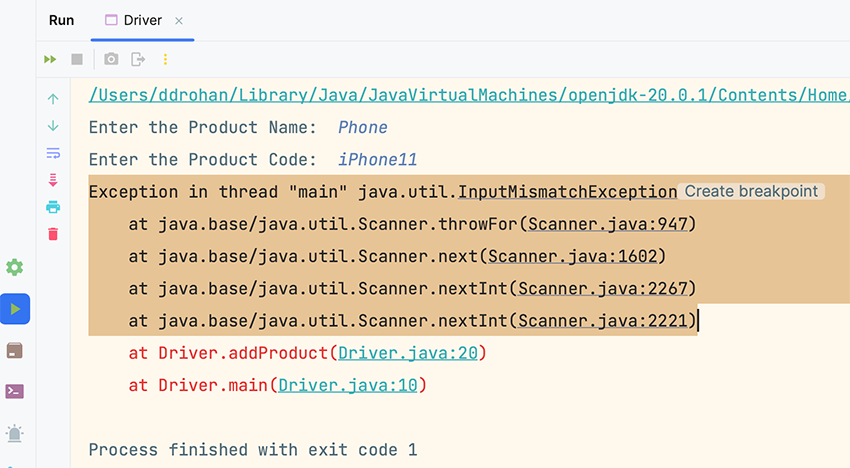Click the Create breakpoint hint

[x=751, y=191]
